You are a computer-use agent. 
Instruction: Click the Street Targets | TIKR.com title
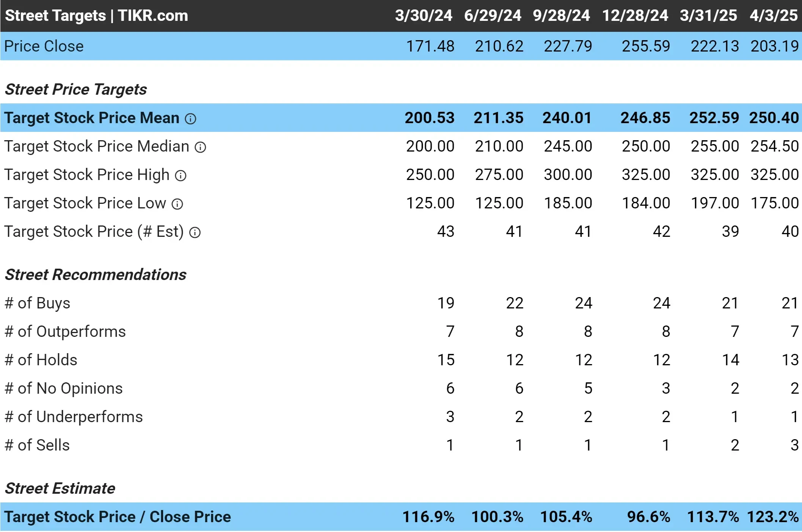[96, 16]
